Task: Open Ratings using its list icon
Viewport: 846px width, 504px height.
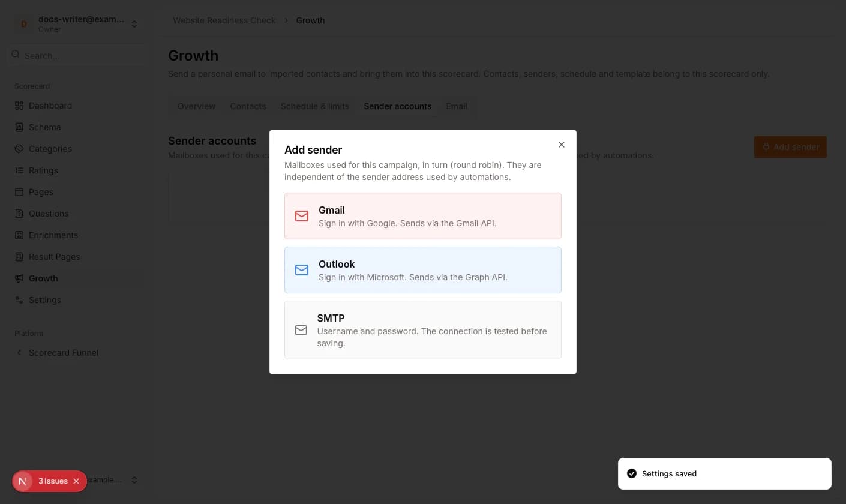Action: [19, 170]
